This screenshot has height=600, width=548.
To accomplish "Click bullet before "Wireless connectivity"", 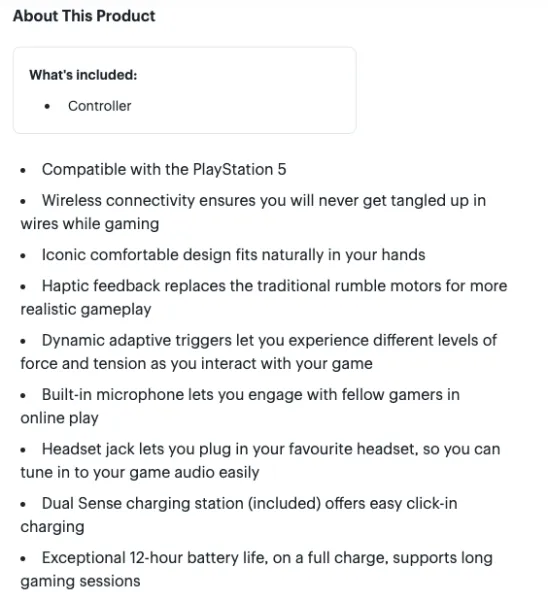I will point(23,201).
